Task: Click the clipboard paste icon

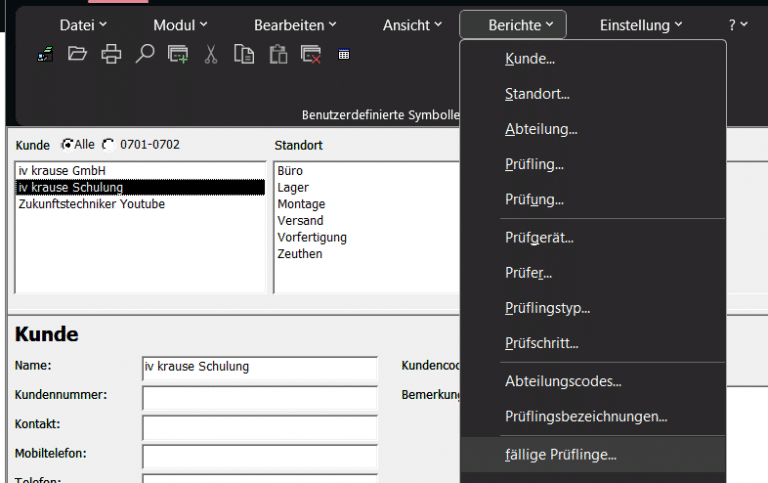Action: [x=278, y=54]
